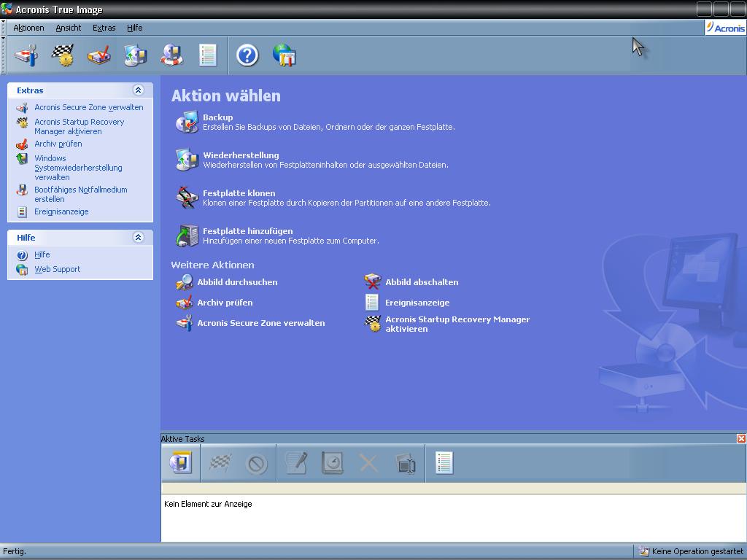Viewport: 747px width, 560px height.
Task: Open the Ansicht menu
Action: pos(68,28)
